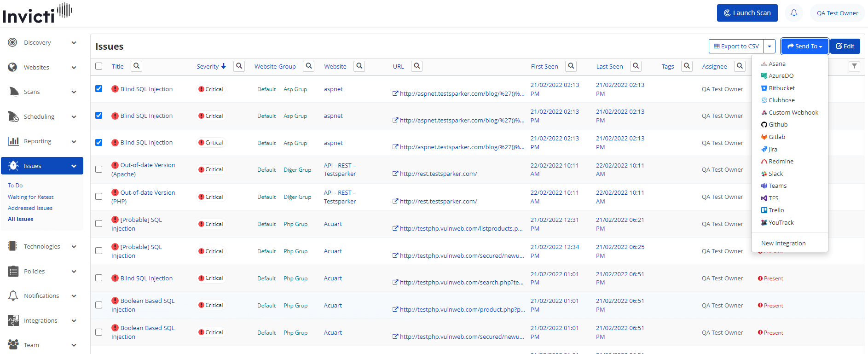Screen dimensions: 868x354
Task: Click the Edit button
Action: 845,46
